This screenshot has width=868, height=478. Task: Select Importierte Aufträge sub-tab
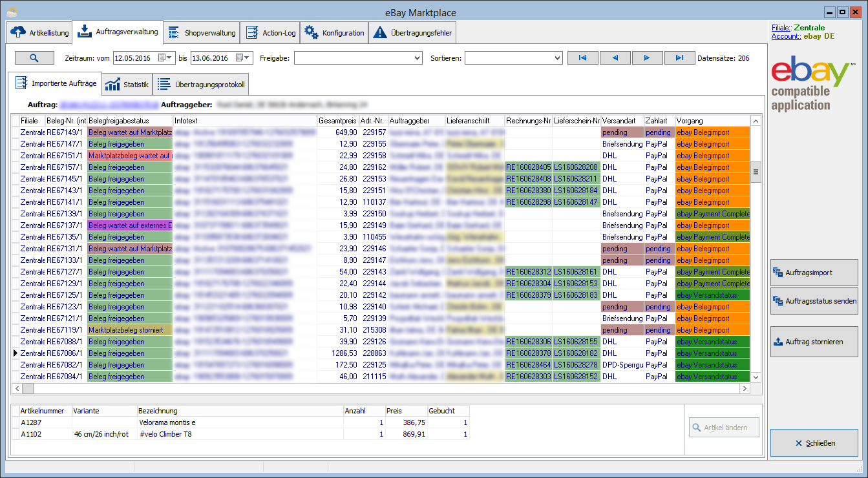pyautogui.click(x=55, y=83)
